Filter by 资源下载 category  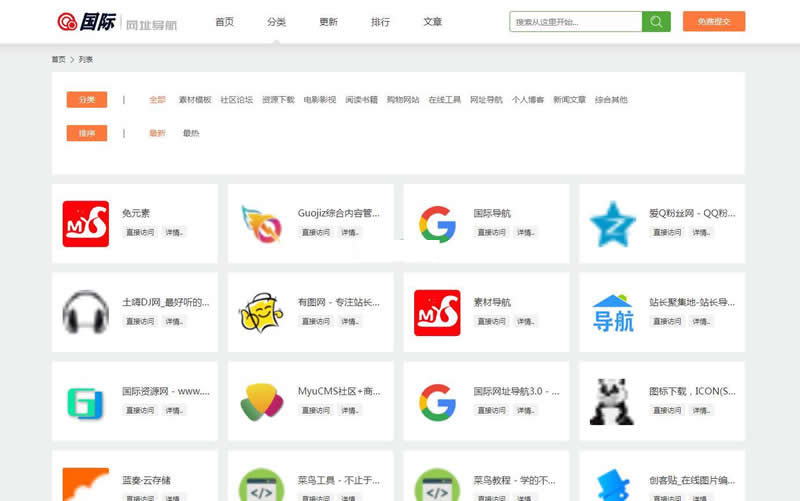tap(278, 99)
